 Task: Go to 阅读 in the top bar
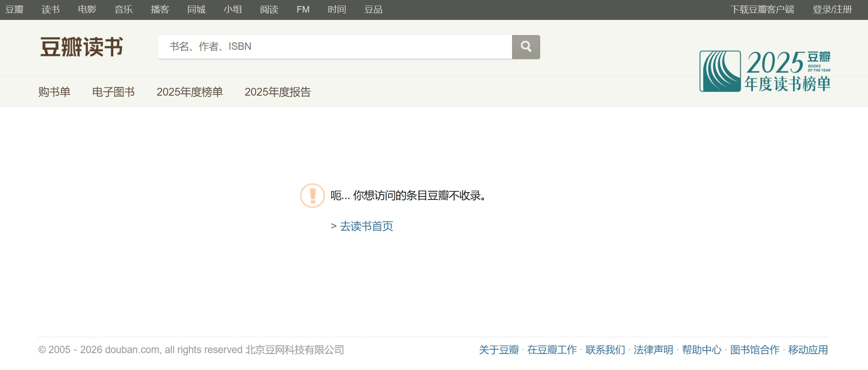[269, 10]
